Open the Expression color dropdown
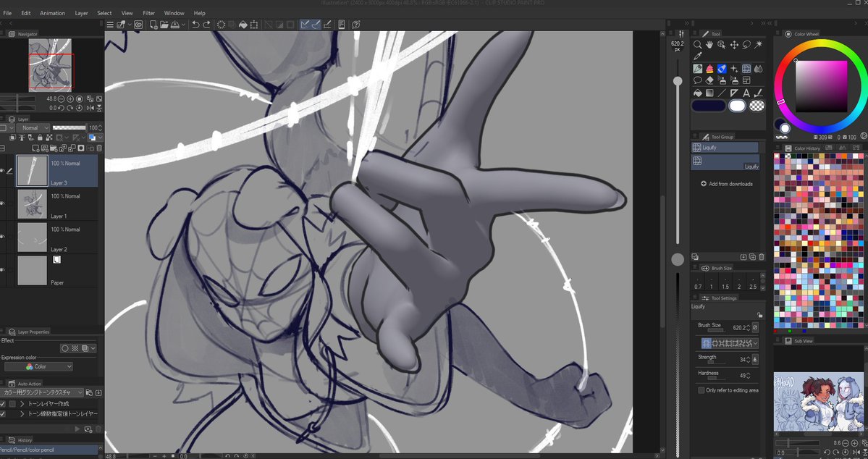 click(x=39, y=366)
